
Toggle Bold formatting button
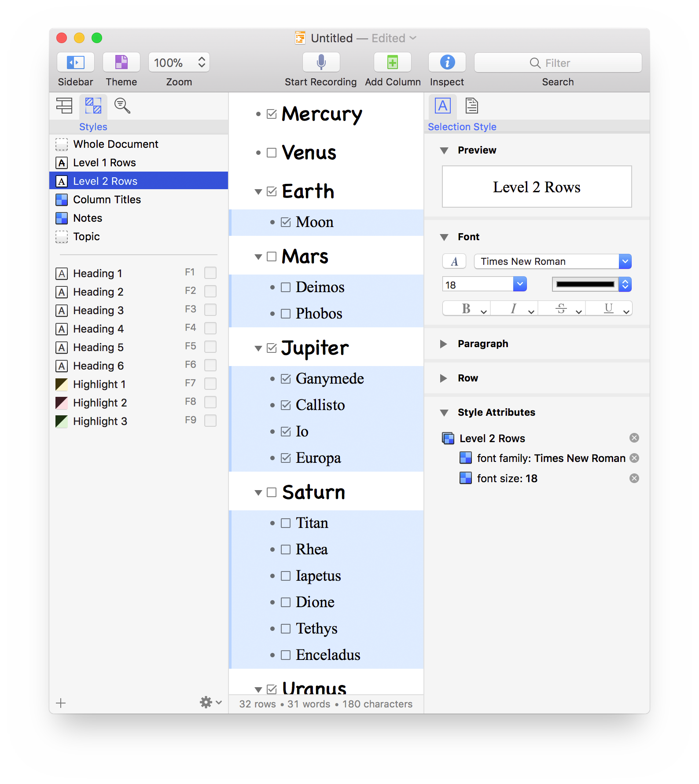pos(467,309)
